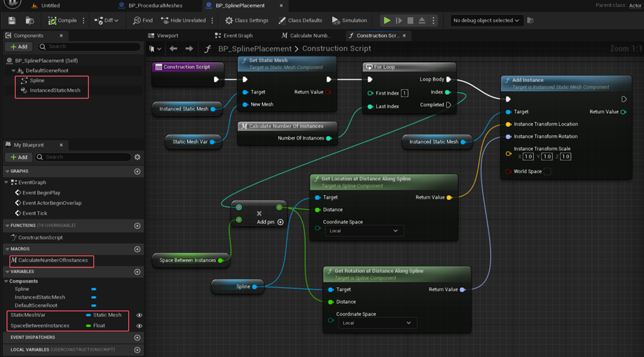Viewport: 644px width, 357px height.
Task: Open Get Location Coordinate Space dropdown
Action: coord(364,231)
